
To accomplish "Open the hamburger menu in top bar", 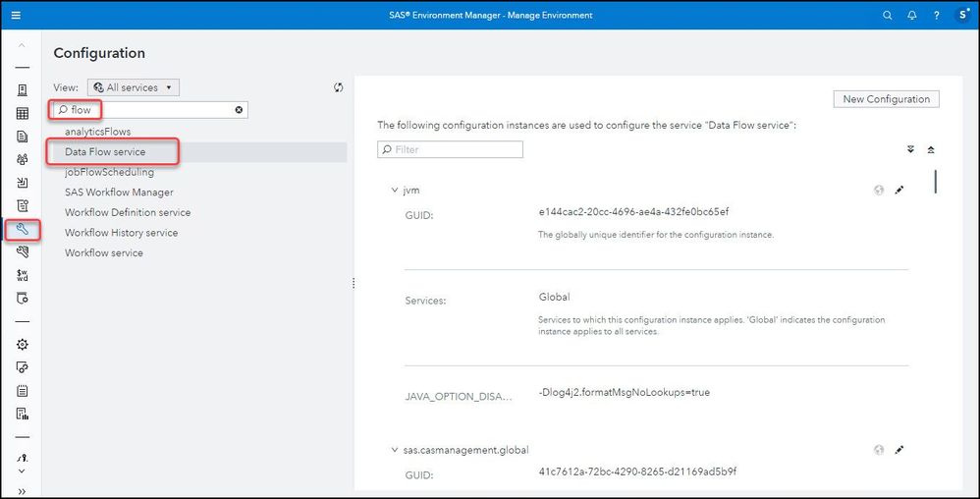I will tap(16, 16).
